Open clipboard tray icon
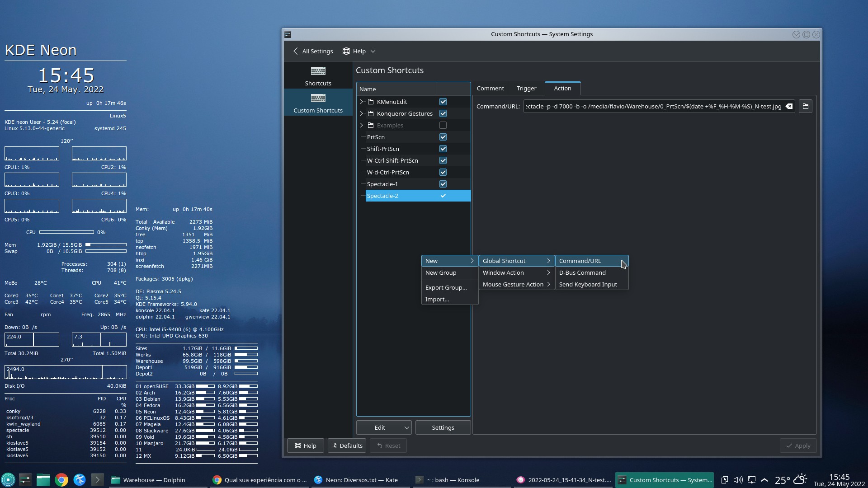The width and height of the screenshot is (868, 488). point(724,480)
